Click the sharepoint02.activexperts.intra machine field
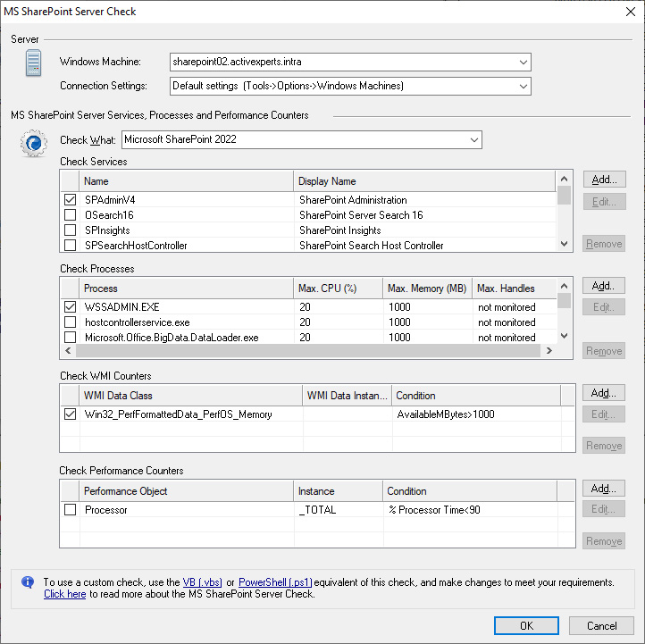 [x=350, y=63]
